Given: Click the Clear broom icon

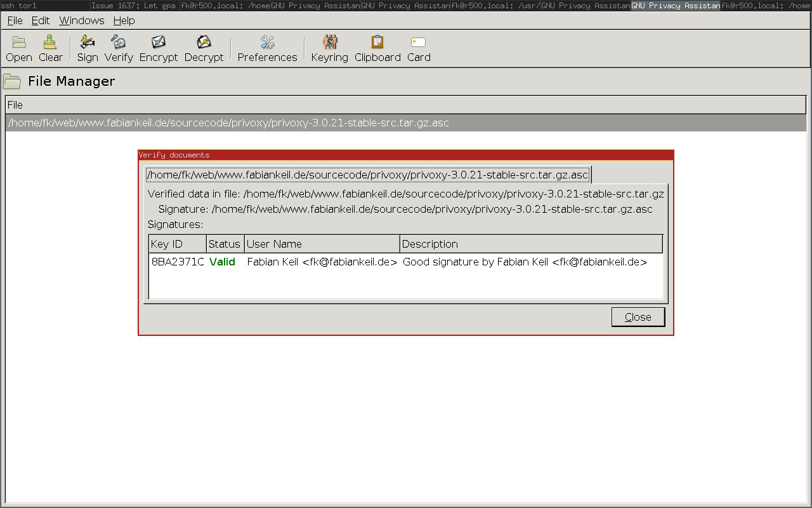Looking at the screenshot, I should (50, 43).
